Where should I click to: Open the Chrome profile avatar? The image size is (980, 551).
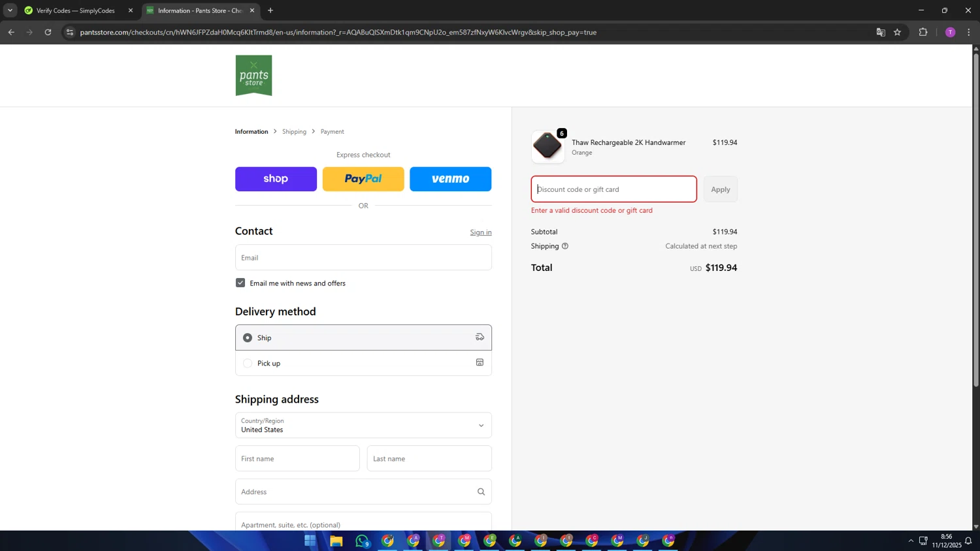coord(950,32)
